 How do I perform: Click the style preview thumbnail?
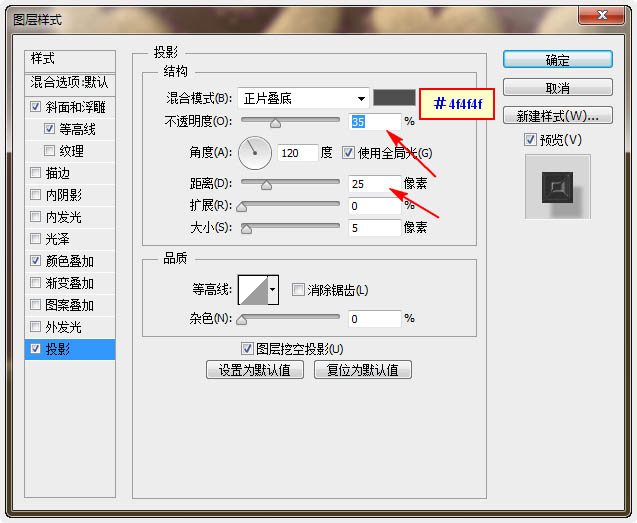(x=557, y=187)
